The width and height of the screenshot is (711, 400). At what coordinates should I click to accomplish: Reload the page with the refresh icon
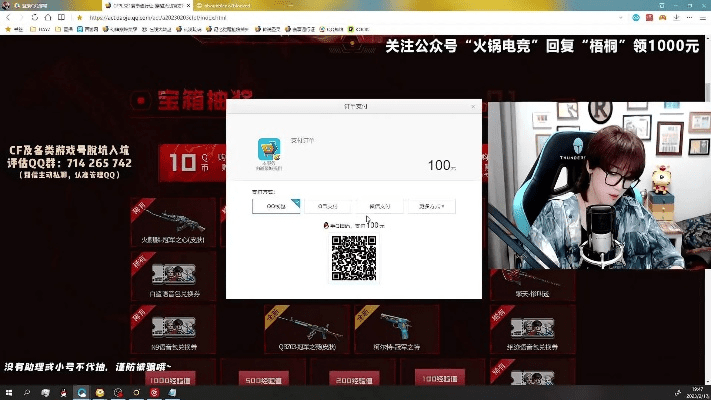[34, 17]
